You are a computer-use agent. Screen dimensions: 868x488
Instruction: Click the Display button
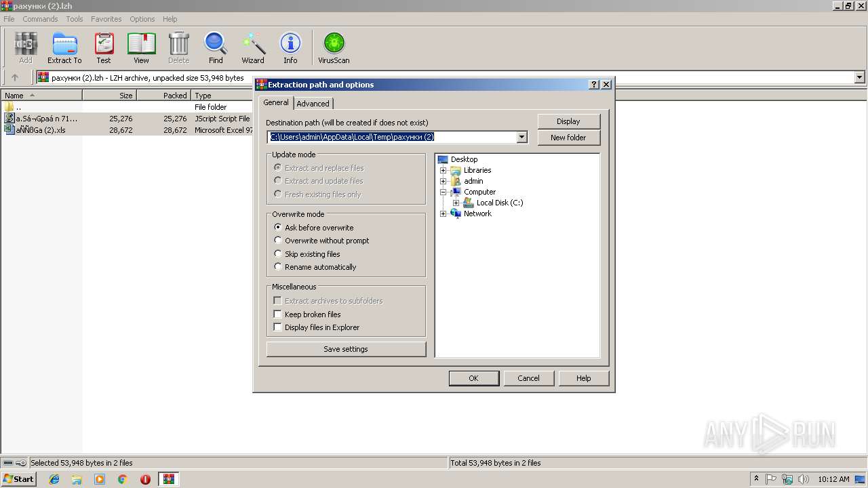tap(568, 121)
